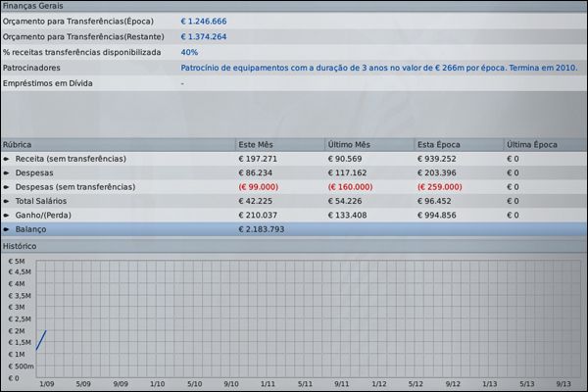588x392 pixels.
Task: Click the Orçamento para Transferências(Época) label
Action: (78, 22)
